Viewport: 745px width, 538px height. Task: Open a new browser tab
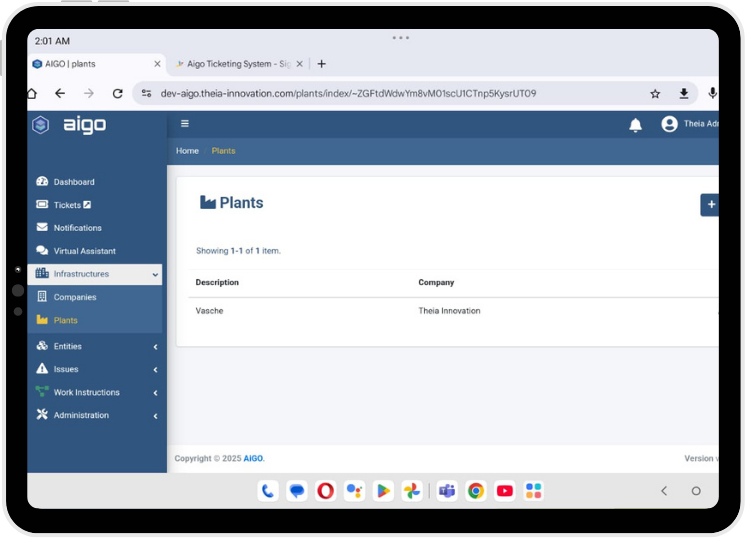322,64
